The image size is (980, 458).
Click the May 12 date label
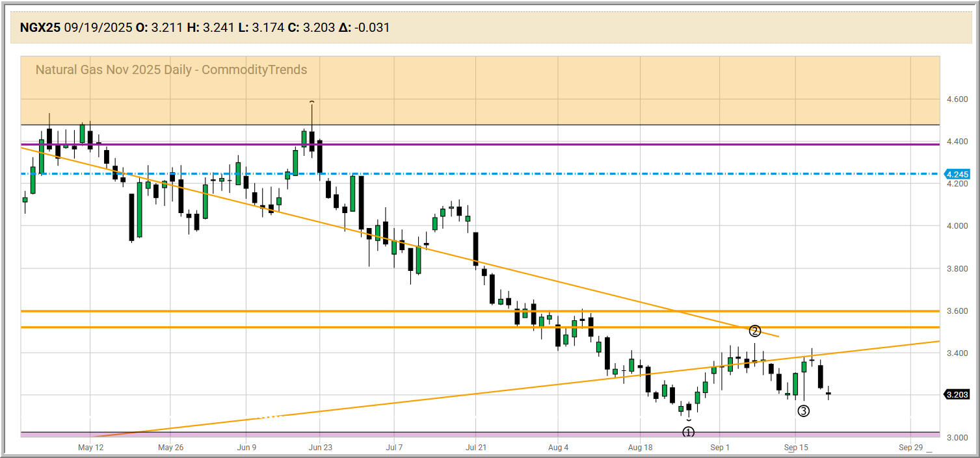pyautogui.click(x=90, y=448)
